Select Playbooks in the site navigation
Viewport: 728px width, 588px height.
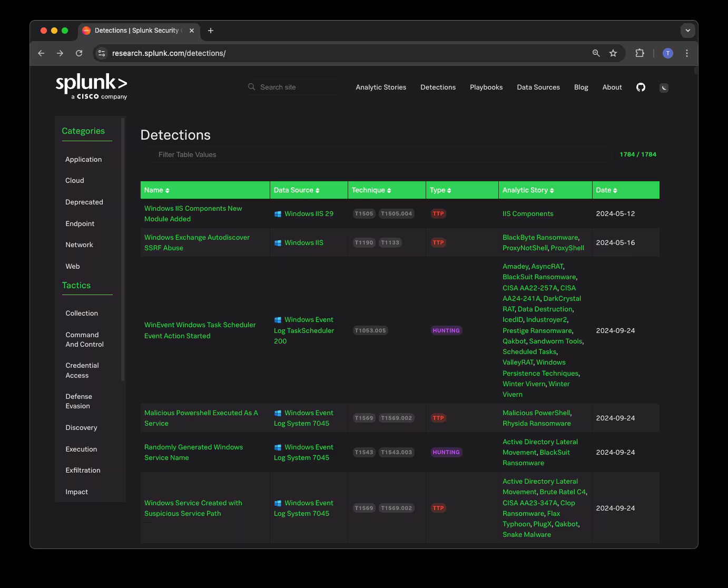click(486, 87)
